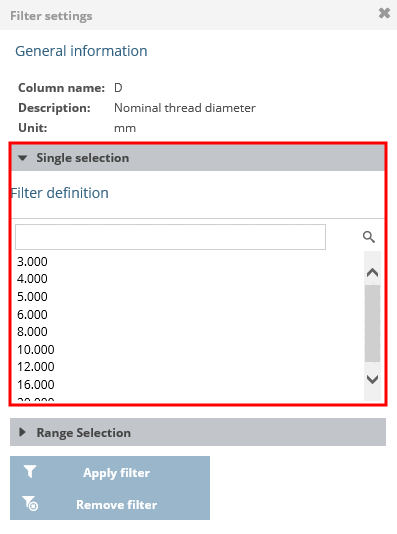Screen dimensions: 397x534
Task: Choose 6.000 from the list
Action: click(x=32, y=314)
